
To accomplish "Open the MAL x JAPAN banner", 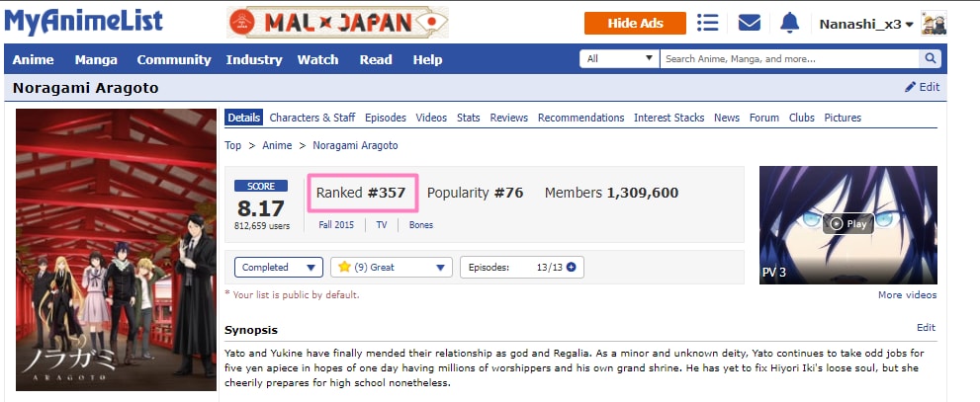I will click(337, 23).
